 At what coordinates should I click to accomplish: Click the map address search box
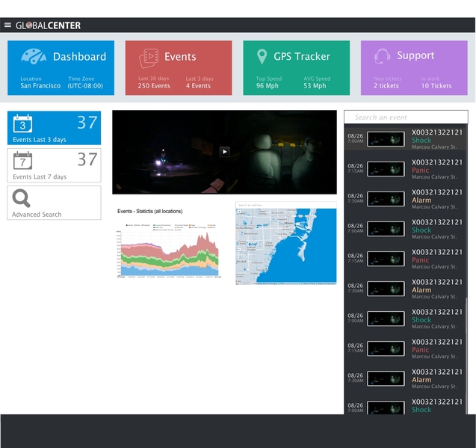[286, 205]
